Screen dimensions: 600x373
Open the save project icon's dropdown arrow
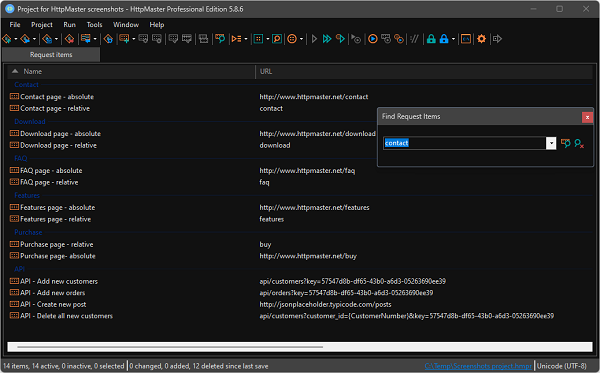pos(56,39)
